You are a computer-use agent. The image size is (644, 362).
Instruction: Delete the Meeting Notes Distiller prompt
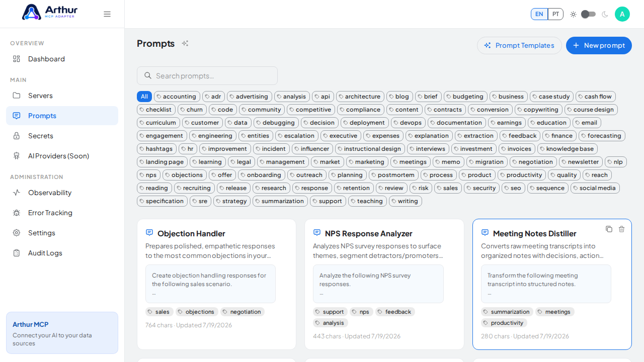pos(621,229)
